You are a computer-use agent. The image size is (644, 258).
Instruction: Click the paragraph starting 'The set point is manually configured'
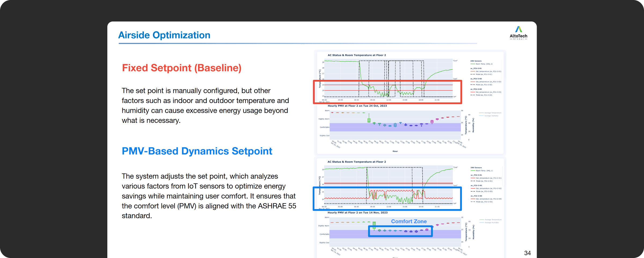click(x=205, y=106)
